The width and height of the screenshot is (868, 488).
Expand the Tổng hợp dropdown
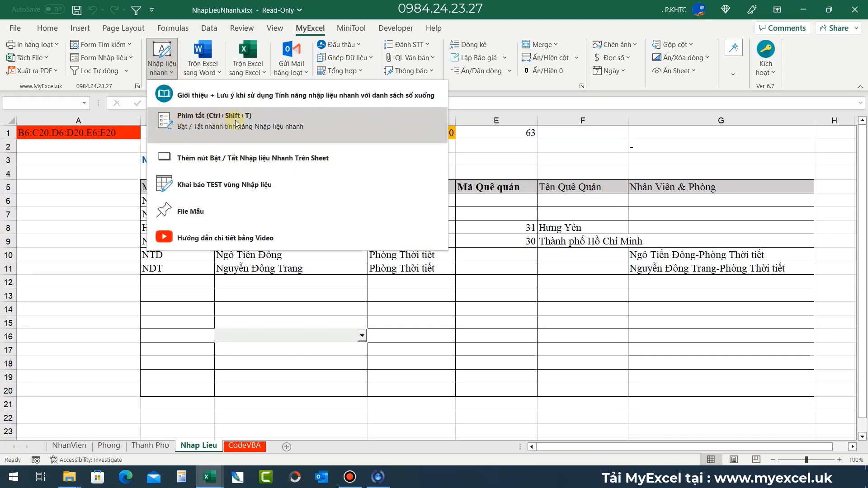coord(340,70)
